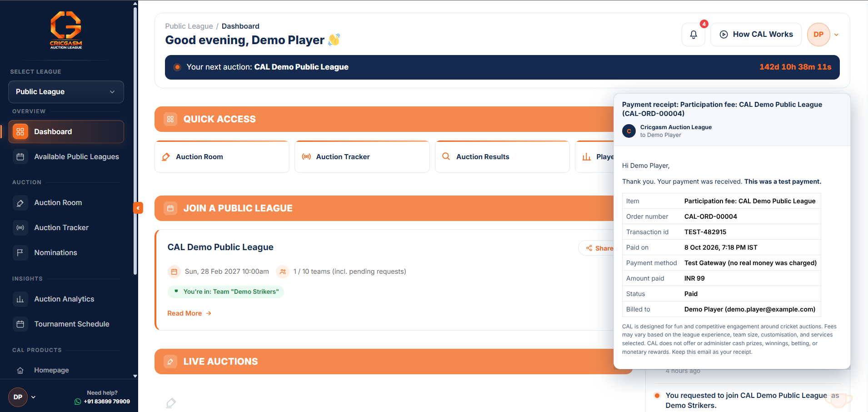Click the Demo Strikers team status badge
This screenshot has width=868, height=412.
pos(226,292)
